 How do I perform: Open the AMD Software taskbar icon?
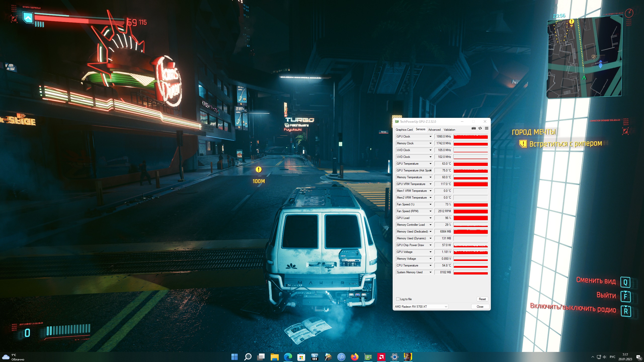tap(381, 357)
